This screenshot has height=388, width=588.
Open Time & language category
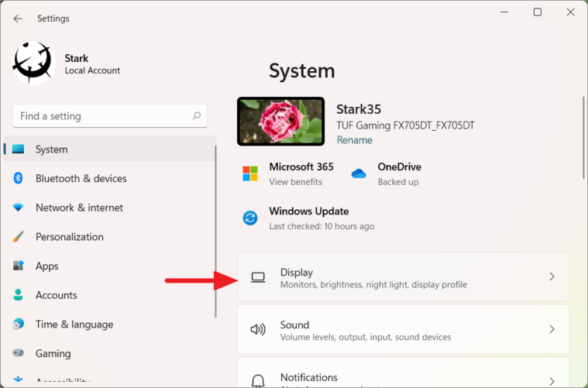(x=110, y=324)
